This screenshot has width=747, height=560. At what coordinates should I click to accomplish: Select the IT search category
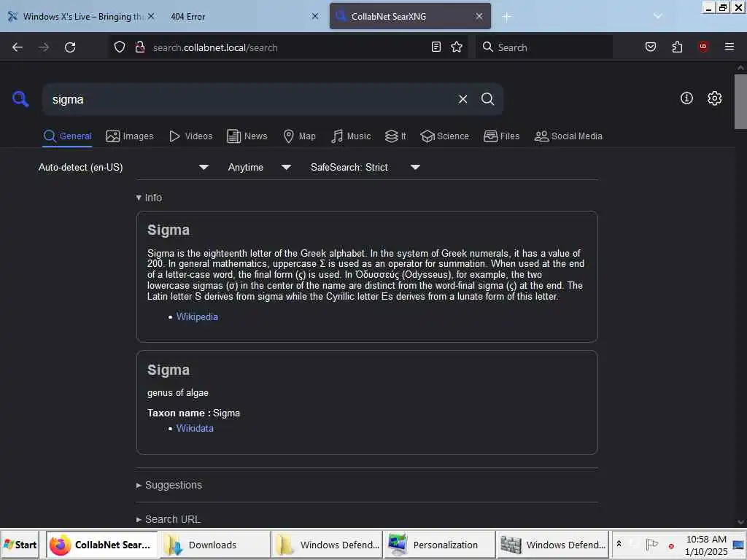(395, 136)
